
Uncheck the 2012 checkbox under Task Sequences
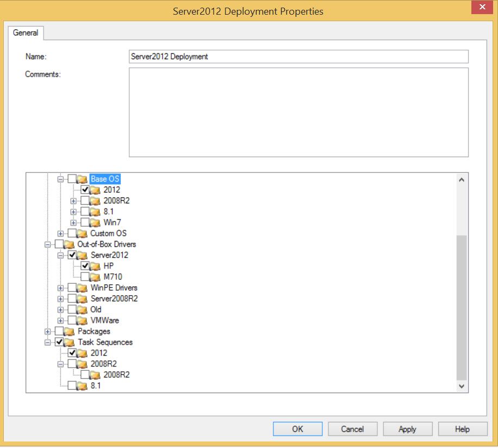(x=72, y=353)
